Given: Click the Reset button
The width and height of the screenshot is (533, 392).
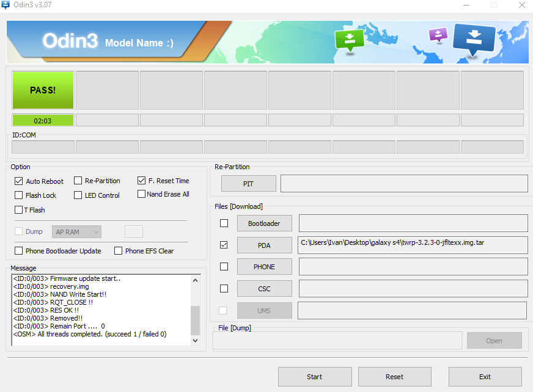Looking at the screenshot, I should click(x=395, y=377).
